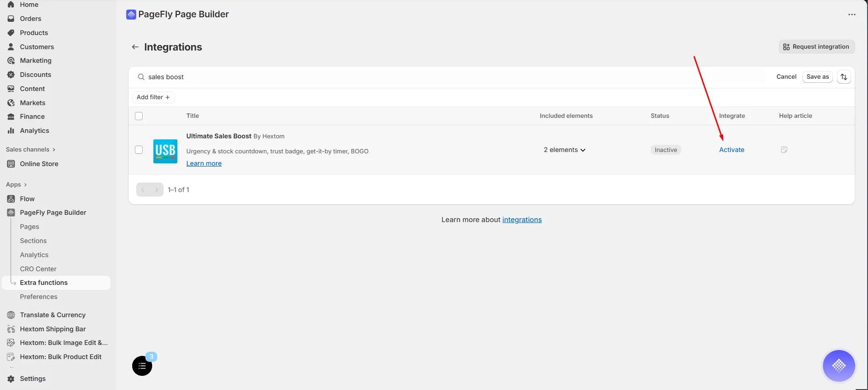868x390 pixels.
Task: Click the Hextom Bulk Product Edit icon
Action: click(11, 357)
